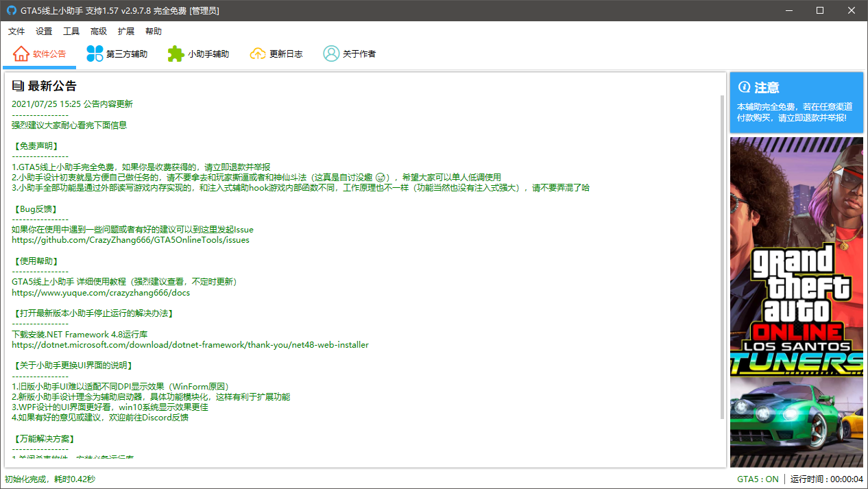The height and width of the screenshot is (489, 868).
Task: Click the yuque.com crazyzhang666 docs URL
Action: click(101, 292)
